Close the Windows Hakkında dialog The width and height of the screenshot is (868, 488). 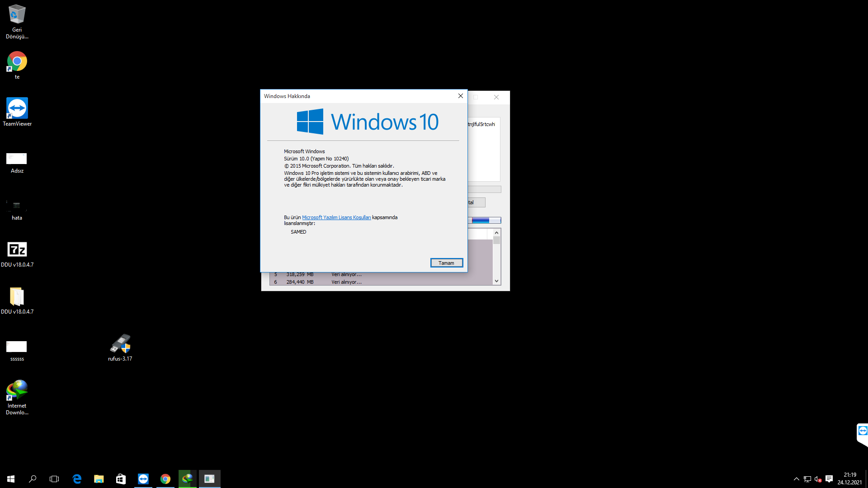(460, 96)
